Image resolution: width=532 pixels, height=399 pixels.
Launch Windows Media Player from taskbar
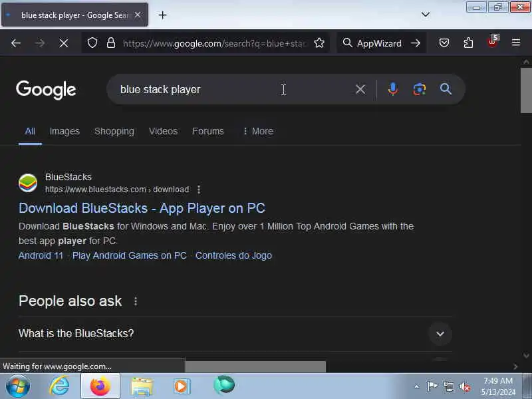[182, 386]
